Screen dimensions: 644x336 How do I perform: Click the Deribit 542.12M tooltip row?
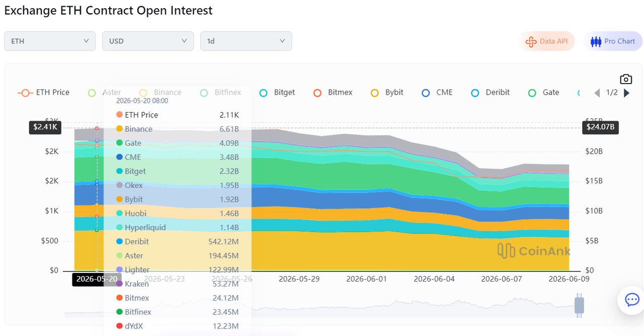[177, 242]
